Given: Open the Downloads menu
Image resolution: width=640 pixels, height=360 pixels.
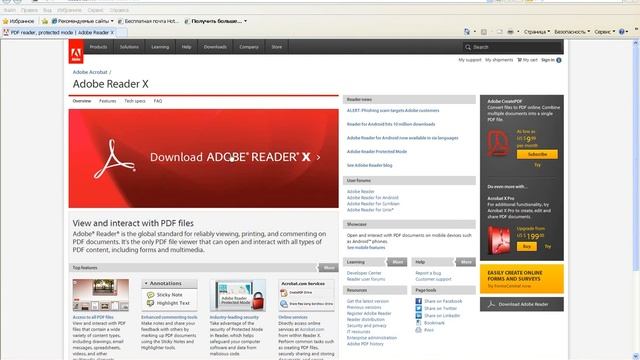Looking at the screenshot, I should 215,47.
